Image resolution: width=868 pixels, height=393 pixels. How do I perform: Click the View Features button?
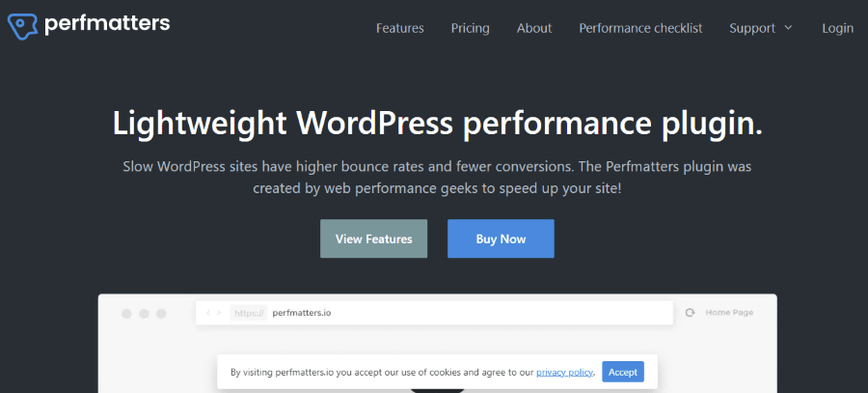[373, 239]
